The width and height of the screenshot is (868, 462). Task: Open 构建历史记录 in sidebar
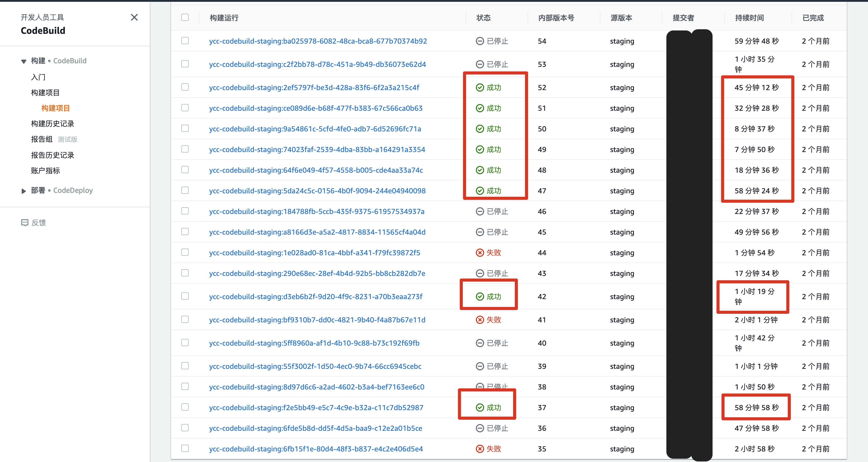52,124
